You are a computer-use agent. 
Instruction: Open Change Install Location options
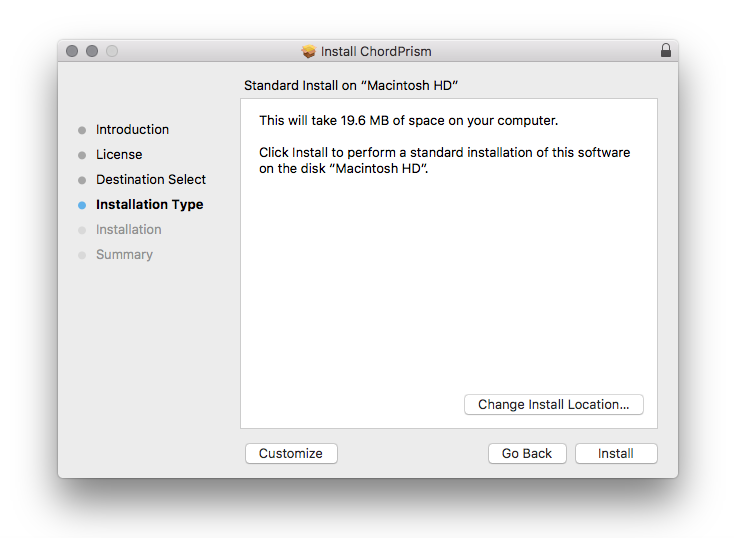pyautogui.click(x=554, y=405)
